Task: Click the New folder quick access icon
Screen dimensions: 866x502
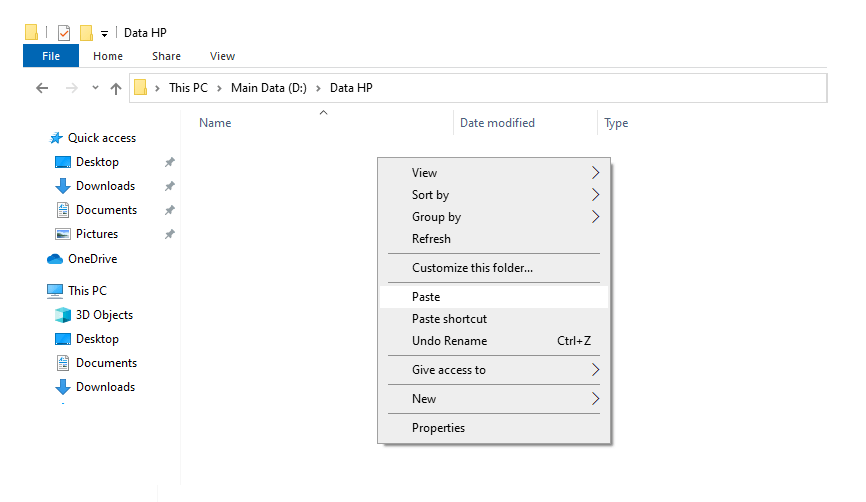Action: [x=86, y=33]
